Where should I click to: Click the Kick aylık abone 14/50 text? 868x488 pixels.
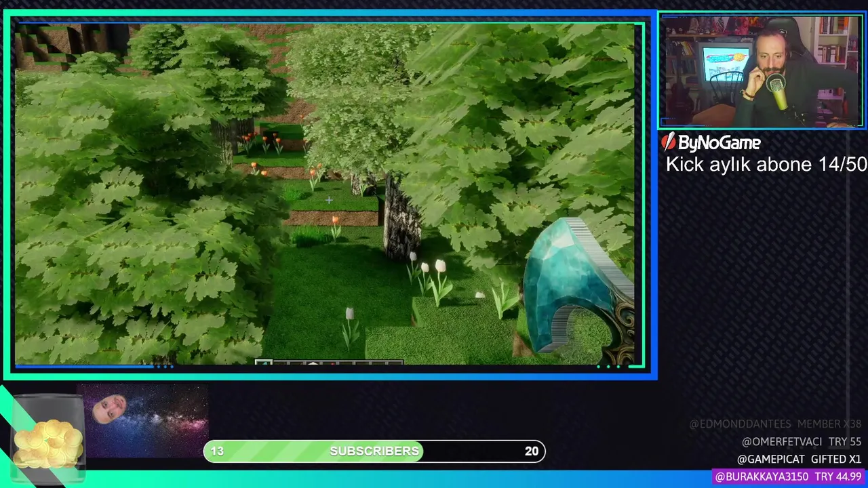click(x=766, y=165)
